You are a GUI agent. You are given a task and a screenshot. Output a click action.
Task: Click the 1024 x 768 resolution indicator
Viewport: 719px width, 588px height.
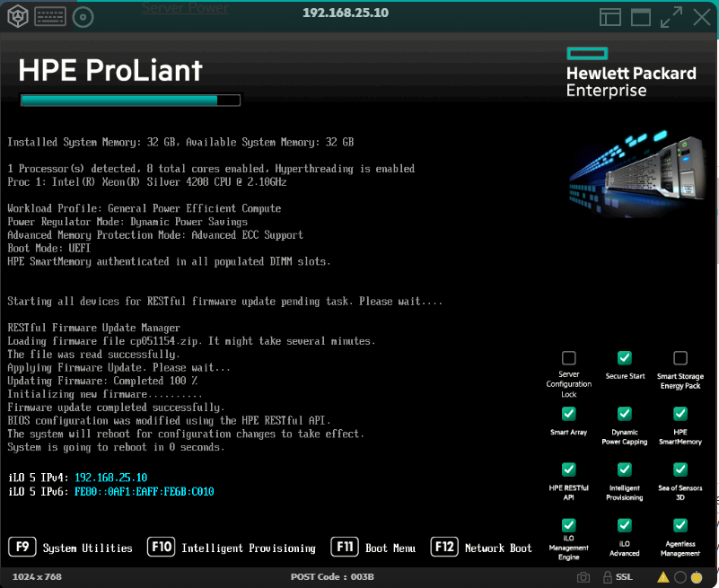point(37,577)
